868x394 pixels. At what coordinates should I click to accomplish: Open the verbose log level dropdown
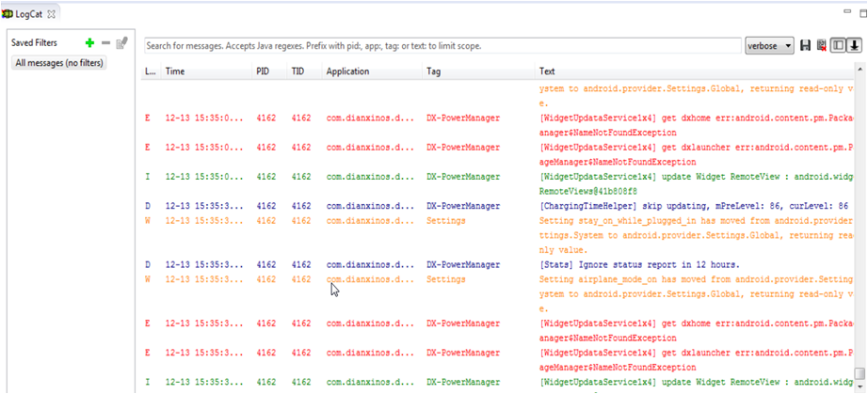(x=769, y=46)
